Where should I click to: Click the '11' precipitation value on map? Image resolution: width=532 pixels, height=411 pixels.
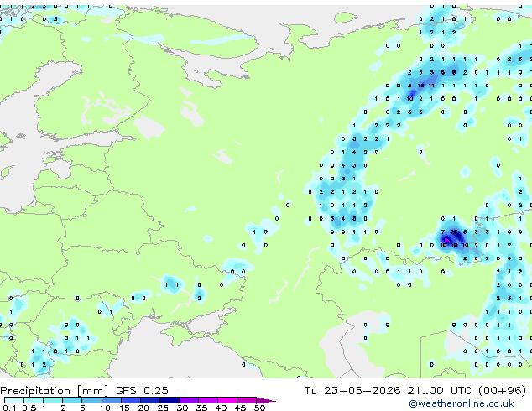point(431,86)
